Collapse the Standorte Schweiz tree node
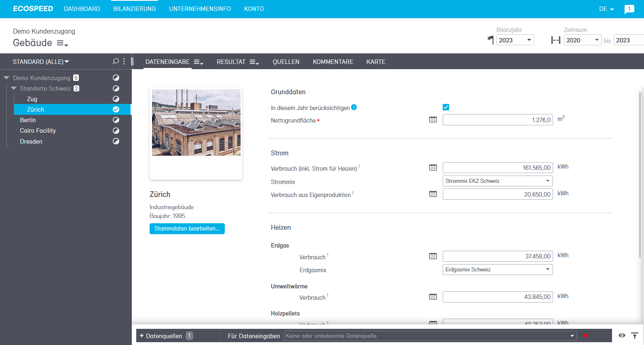Viewport: 644px width, 345px height. [14, 88]
